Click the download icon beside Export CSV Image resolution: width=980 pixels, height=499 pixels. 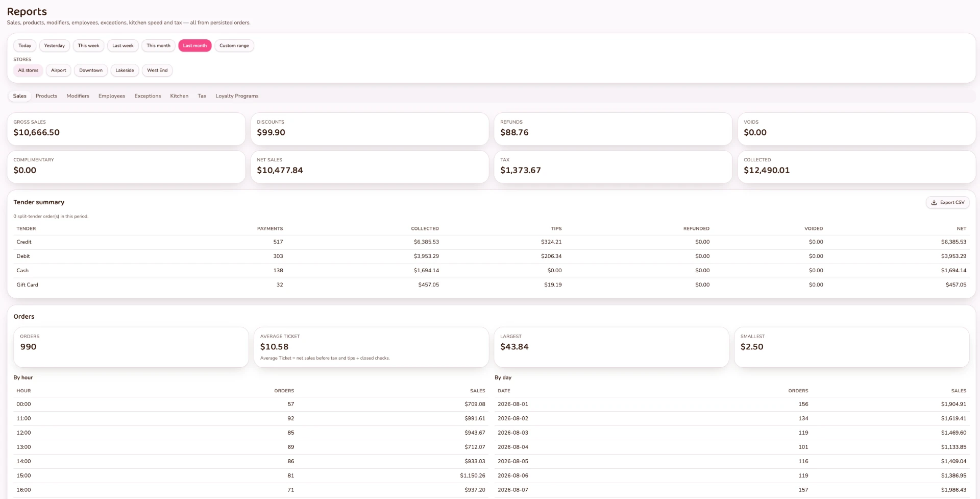[x=934, y=203]
